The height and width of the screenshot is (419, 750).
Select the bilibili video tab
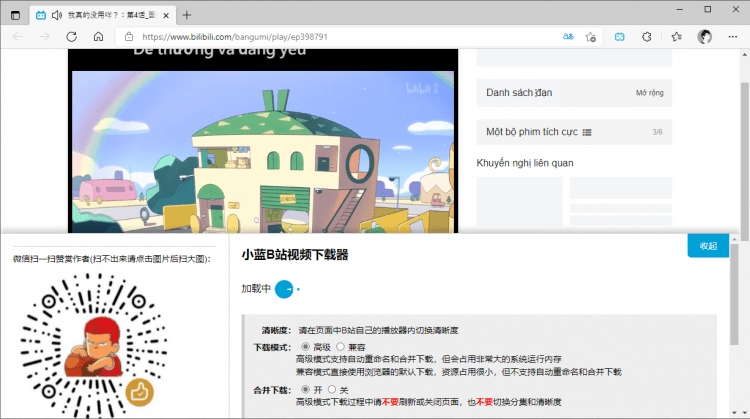tap(103, 15)
